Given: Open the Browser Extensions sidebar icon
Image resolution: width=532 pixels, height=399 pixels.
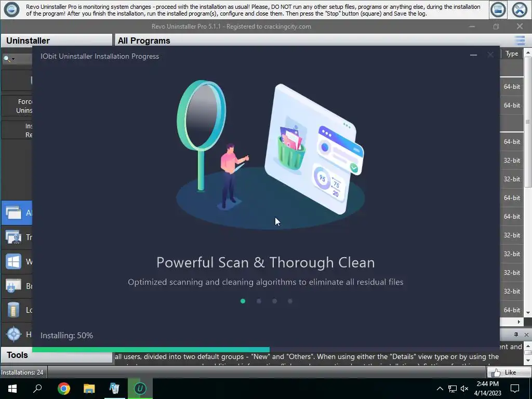Looking at the screenshot, I should tap(14, 286).
